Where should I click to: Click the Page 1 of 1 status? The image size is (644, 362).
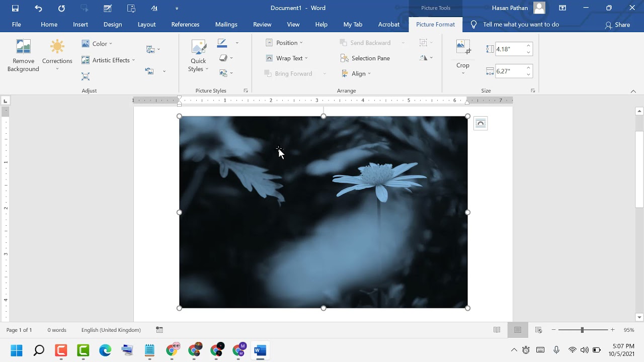pyautogui.click(x=19, y=330)
